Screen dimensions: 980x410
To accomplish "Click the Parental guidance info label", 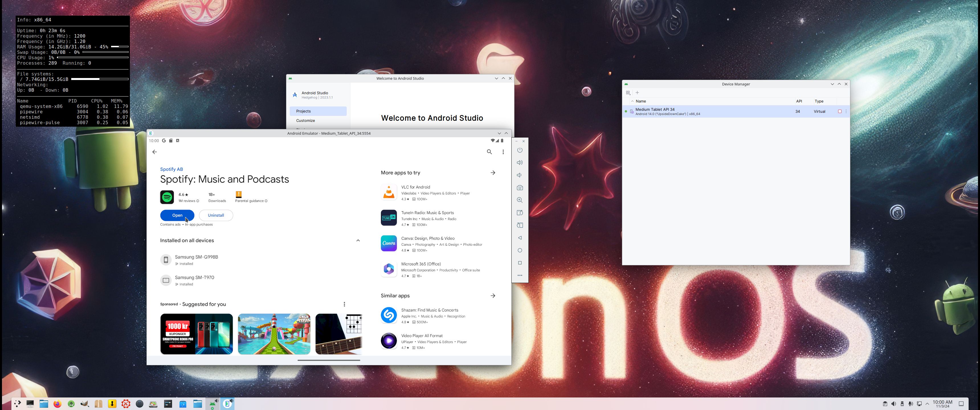I will pos(251,201).
